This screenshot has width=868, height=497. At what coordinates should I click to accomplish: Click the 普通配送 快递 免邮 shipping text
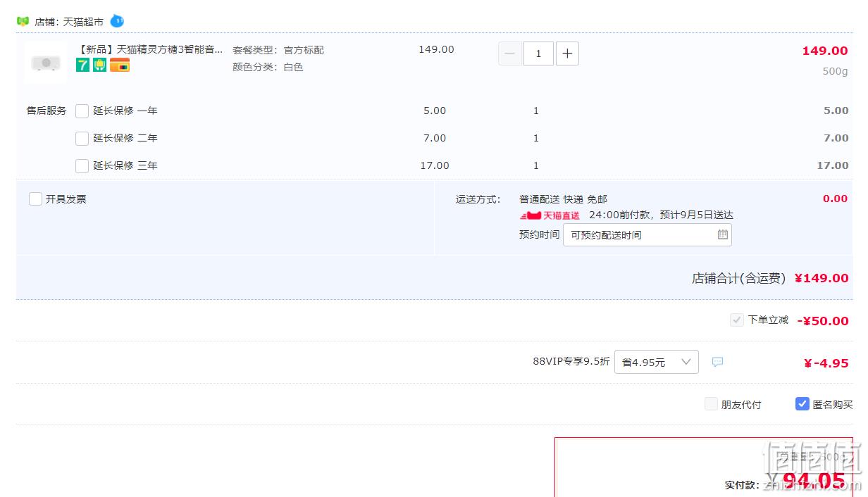[x=563, y=199]
